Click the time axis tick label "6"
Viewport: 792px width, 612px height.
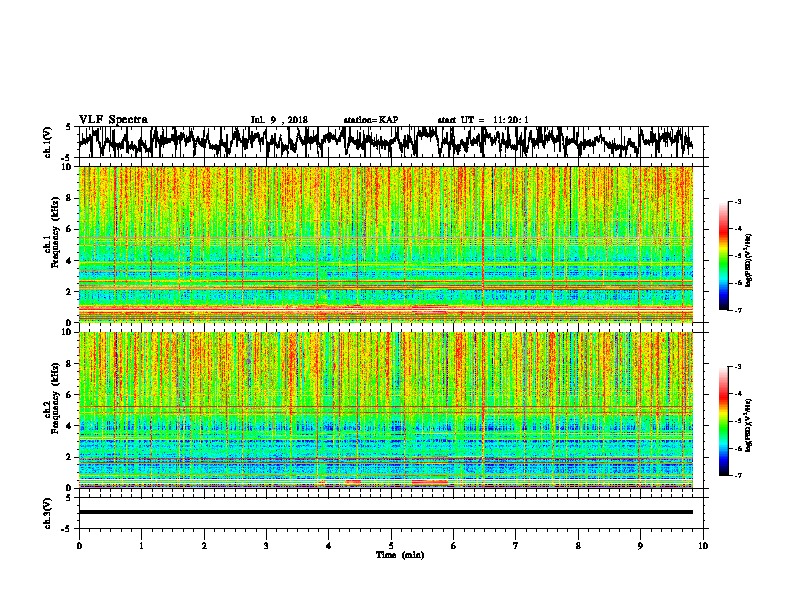point(454,546)
